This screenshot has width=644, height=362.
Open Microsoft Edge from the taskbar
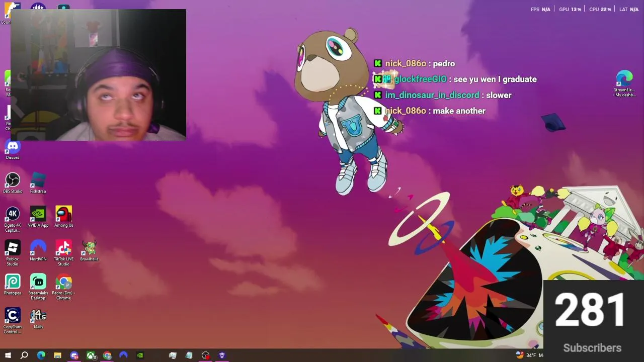click(x=41, y=355)
